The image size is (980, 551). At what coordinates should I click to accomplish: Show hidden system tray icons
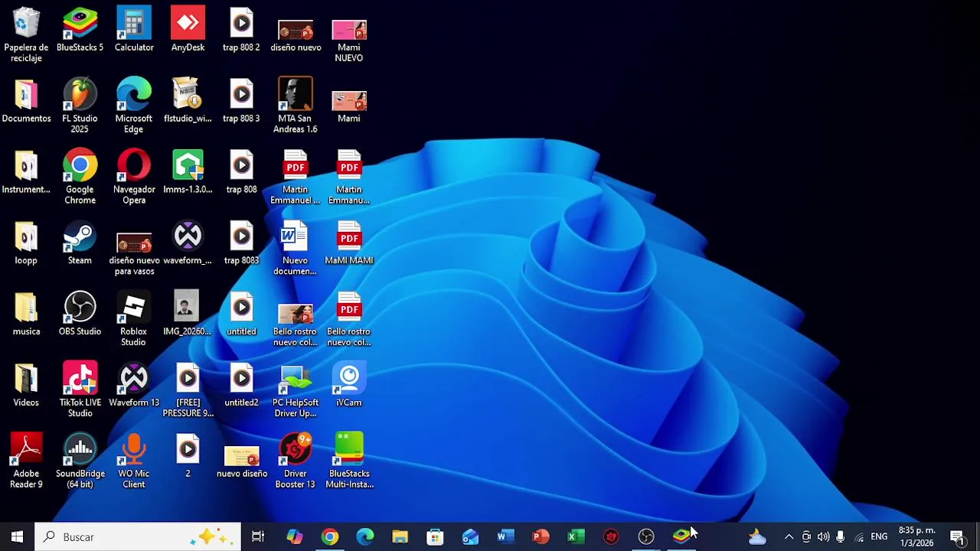pos(789,537)
